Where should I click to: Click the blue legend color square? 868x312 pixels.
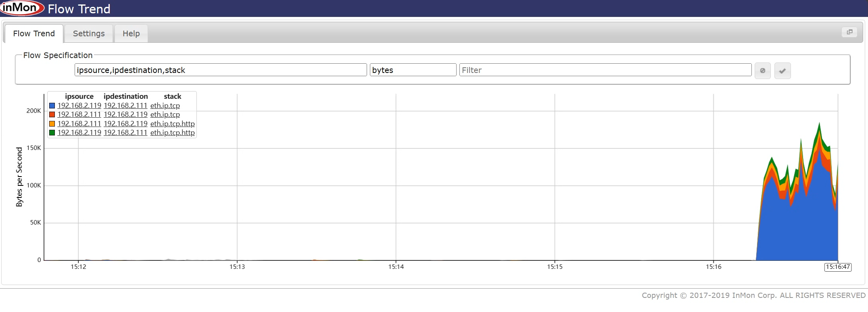52,106
